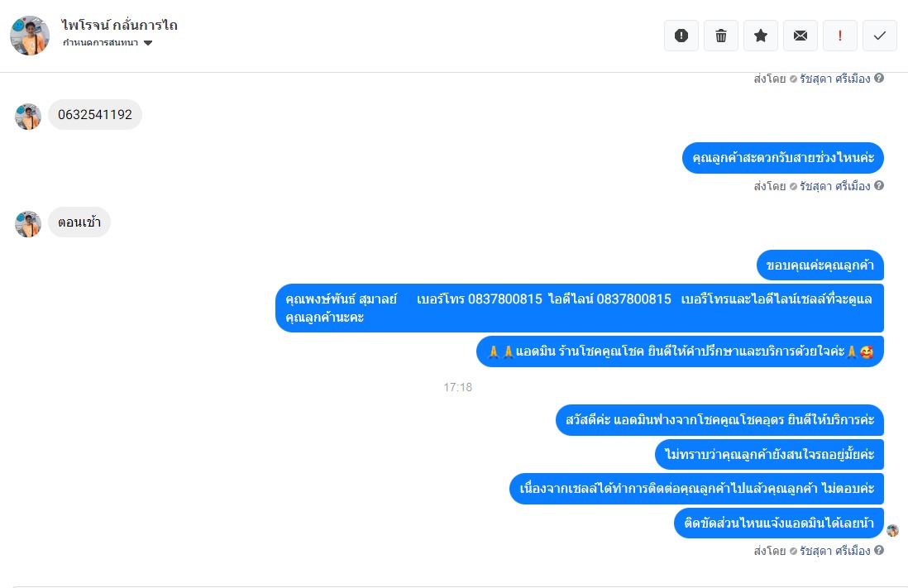The width and height of the screenshot is (908, 588).
Task: Click the 17:18 timestamp divider
Action: pos(458,387)
